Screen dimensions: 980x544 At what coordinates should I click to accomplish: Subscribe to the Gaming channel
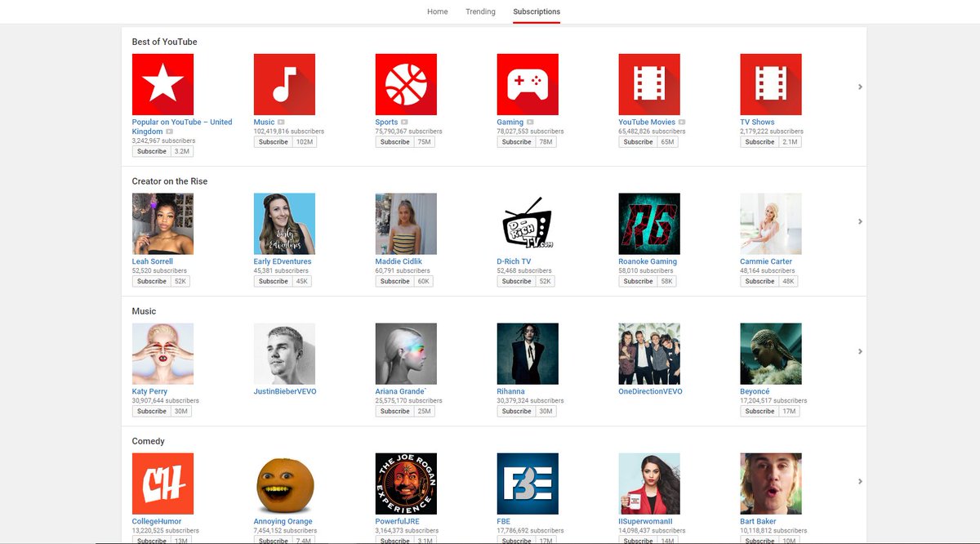point(516,141)
